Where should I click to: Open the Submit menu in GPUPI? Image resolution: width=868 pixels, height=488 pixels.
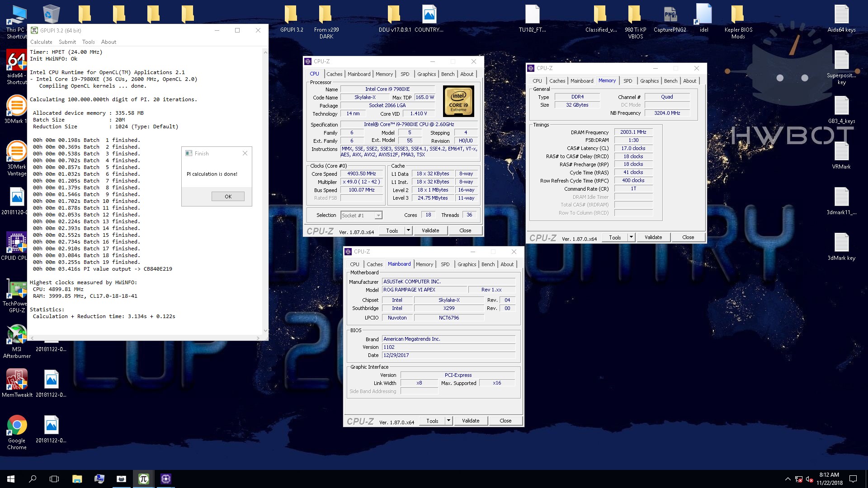67,42
